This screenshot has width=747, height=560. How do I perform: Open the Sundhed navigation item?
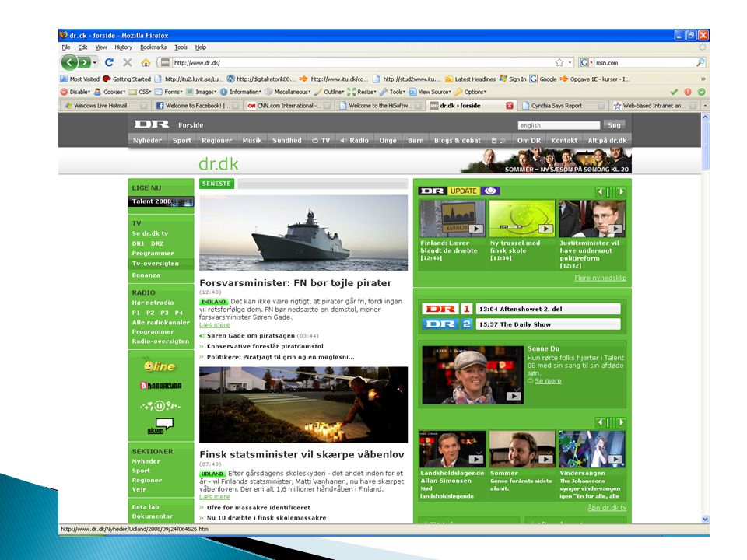tap(287, 141)
